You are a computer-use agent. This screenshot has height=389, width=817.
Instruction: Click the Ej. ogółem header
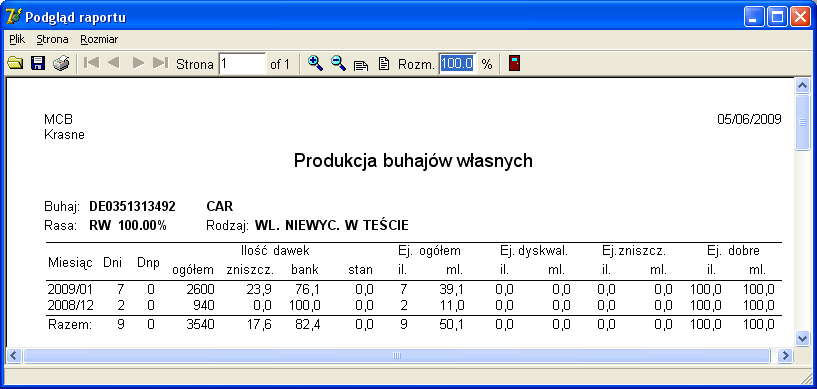pyautogui.click(x=429, y=251)
